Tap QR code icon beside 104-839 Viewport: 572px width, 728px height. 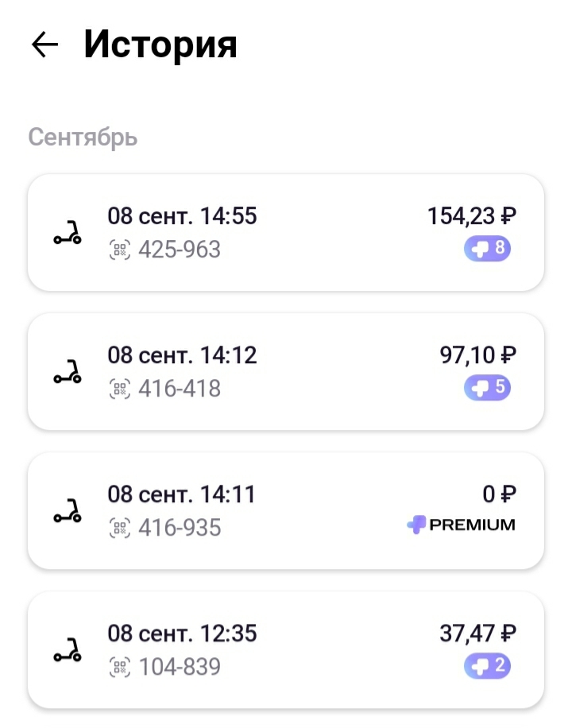pos(119,668)
